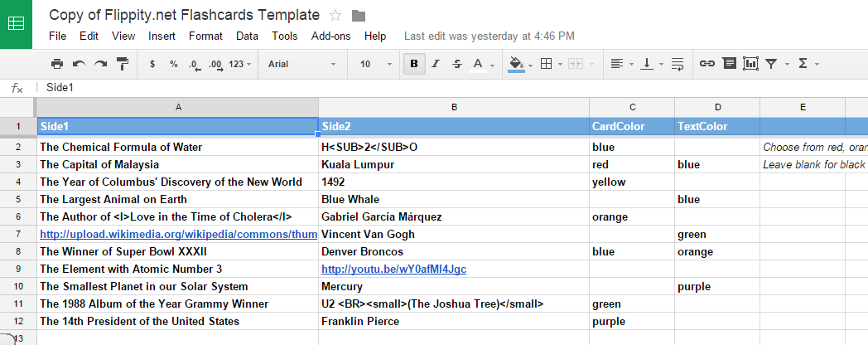Open the fill color picker
Image resolution: width=868 pixels, height=345 pixels.
click(x=520, y=65)
